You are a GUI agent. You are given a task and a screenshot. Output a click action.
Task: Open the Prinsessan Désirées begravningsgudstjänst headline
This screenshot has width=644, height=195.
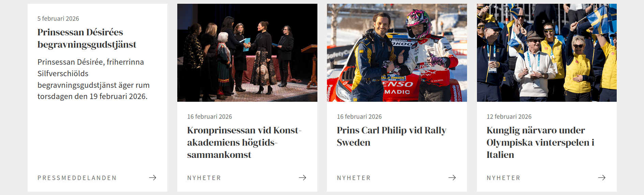(x=87, y=38)
